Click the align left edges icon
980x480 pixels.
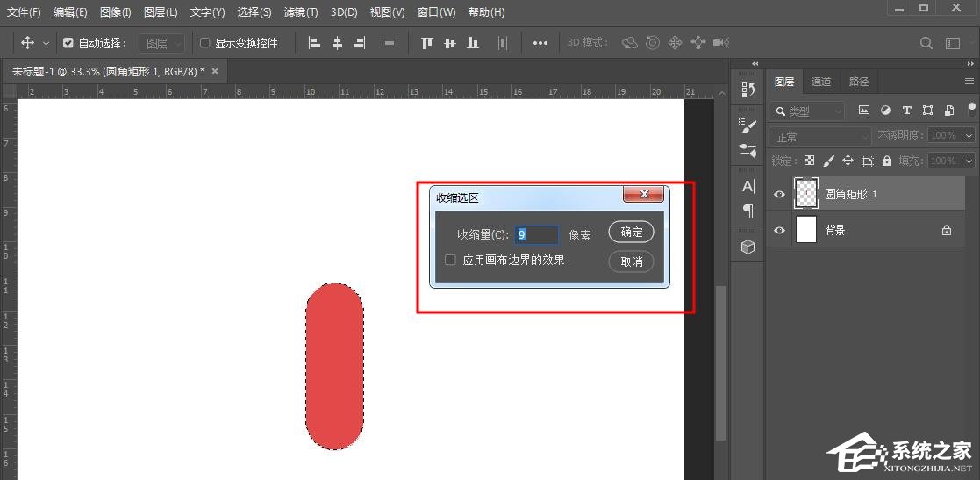pos(314,43)
